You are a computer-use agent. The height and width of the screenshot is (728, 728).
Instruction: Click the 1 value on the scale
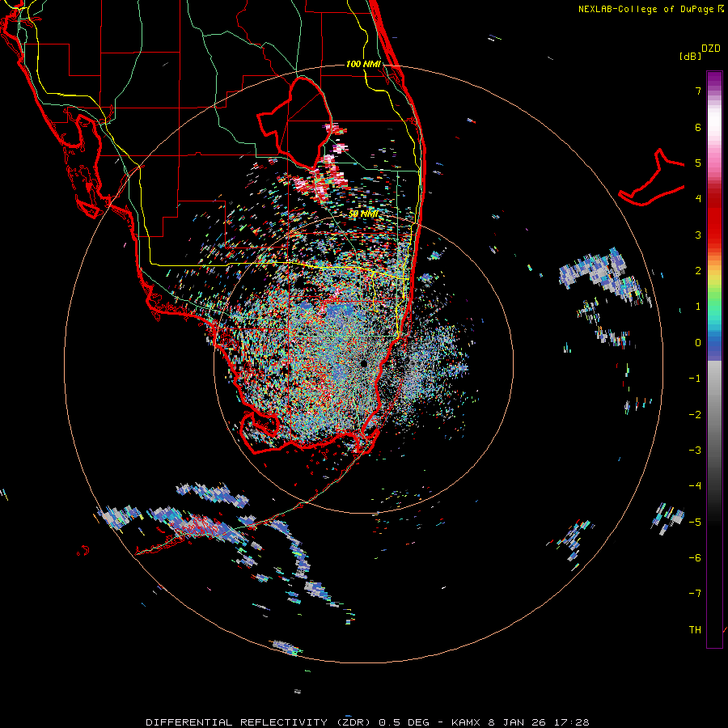point(698,307)
